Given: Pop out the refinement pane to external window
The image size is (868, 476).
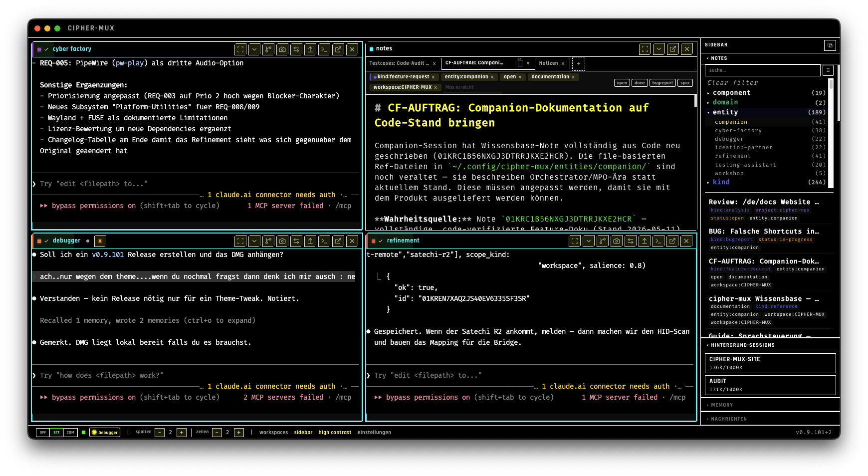Looking at the screenshot, I should pyautogui.click(x=672, y=241).
